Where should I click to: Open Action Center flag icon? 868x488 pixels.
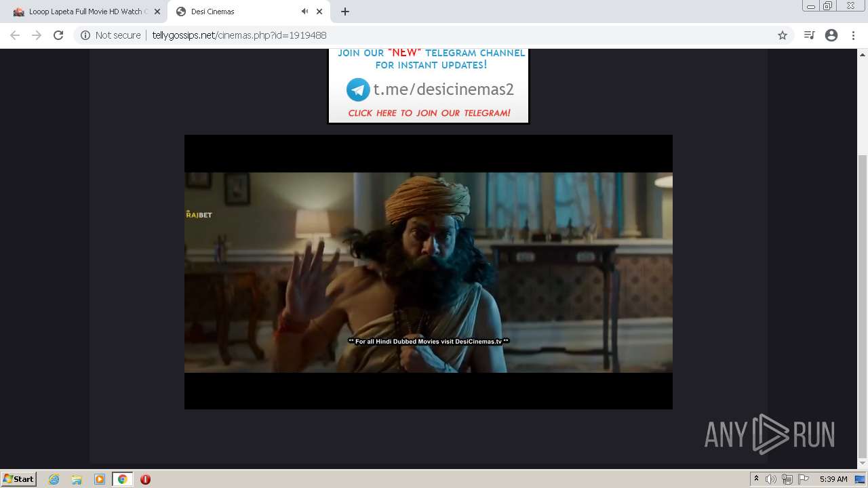tap(804, 479)
